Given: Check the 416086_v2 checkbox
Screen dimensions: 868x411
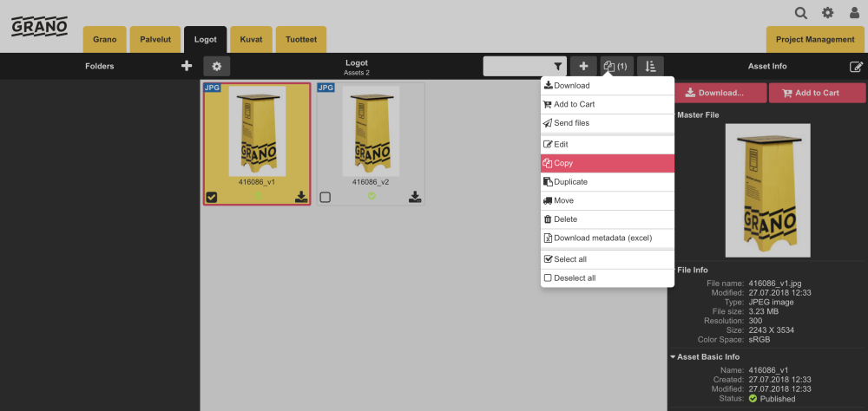Looking at the screenshot, I should [325, 197].
